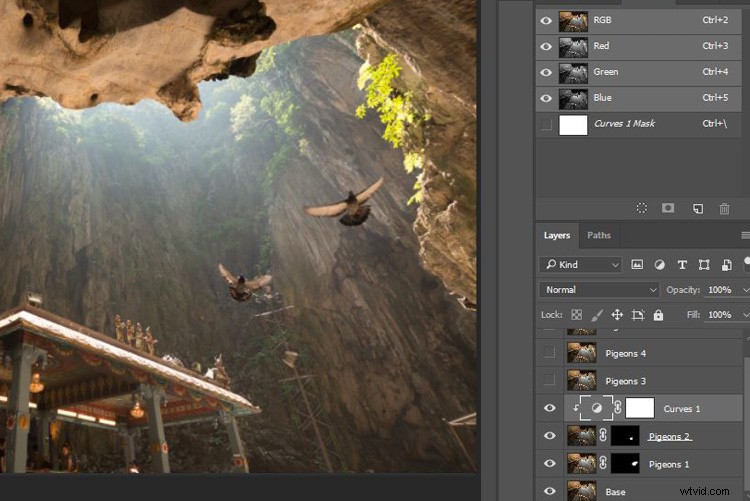Viewport: 750px width, 501px height.
Task: Show the Pigeons 4 layer
Action: click(549, 353)
